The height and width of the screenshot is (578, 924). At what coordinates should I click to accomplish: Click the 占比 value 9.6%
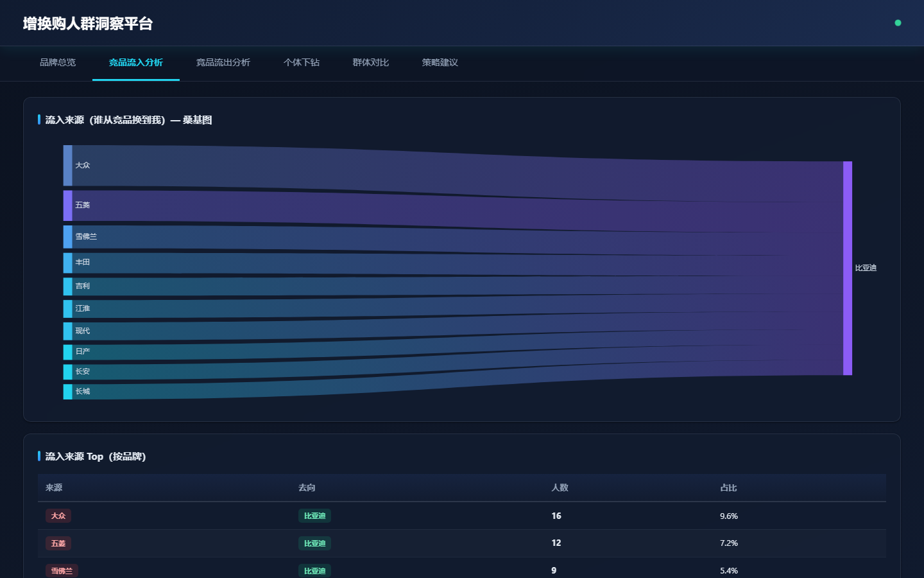(x=729, y=516)
